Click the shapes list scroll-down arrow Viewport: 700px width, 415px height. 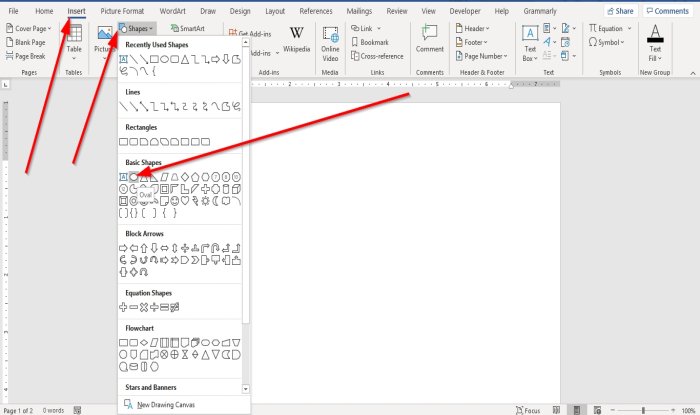tap(246, 389)
